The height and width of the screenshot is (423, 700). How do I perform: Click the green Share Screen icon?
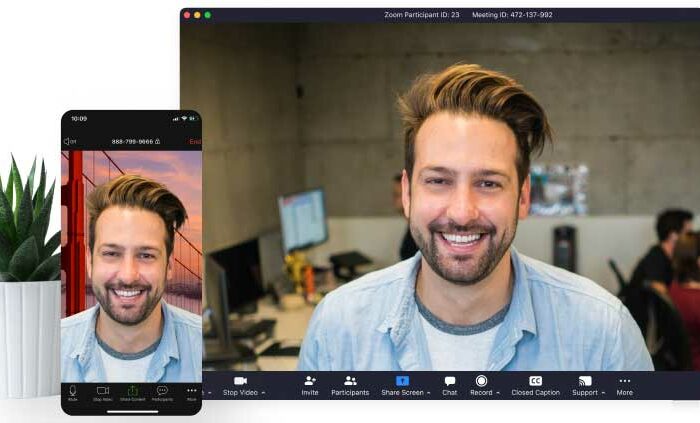(402, 381)
